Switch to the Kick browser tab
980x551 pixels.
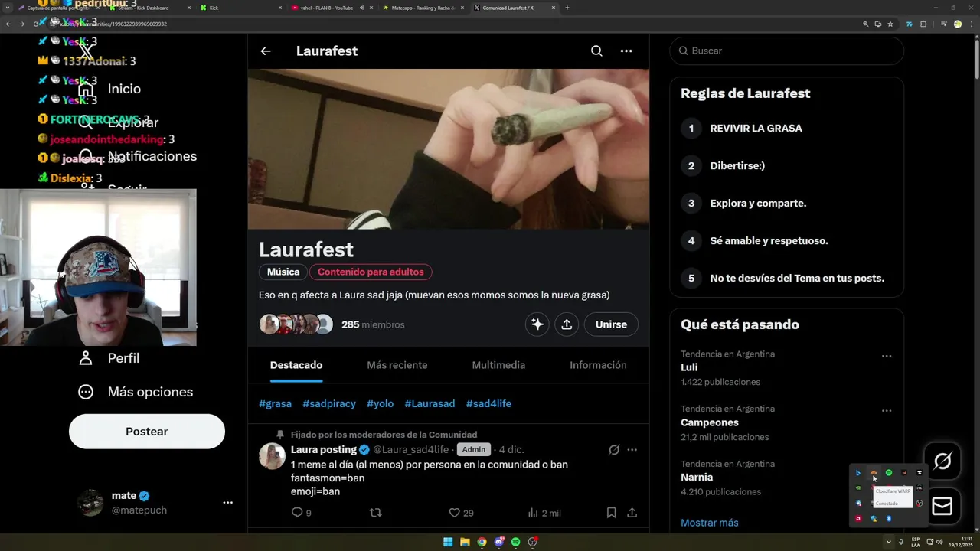pos(240,8)
